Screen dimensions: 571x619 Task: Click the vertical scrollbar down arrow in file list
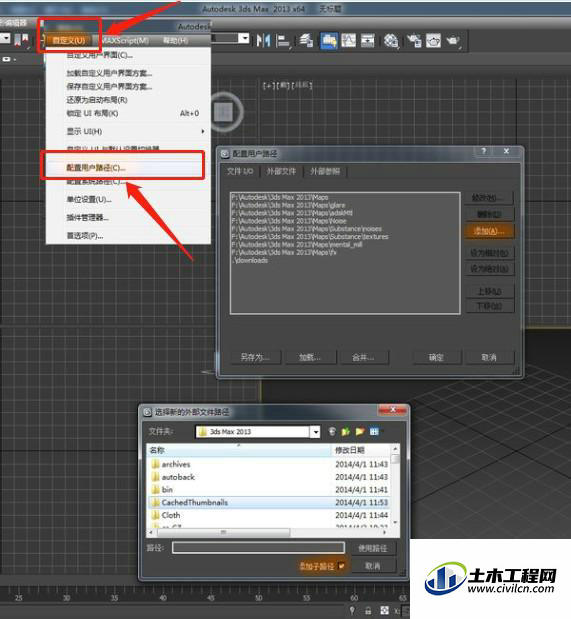pyautogui.click(x=395, y=523)
